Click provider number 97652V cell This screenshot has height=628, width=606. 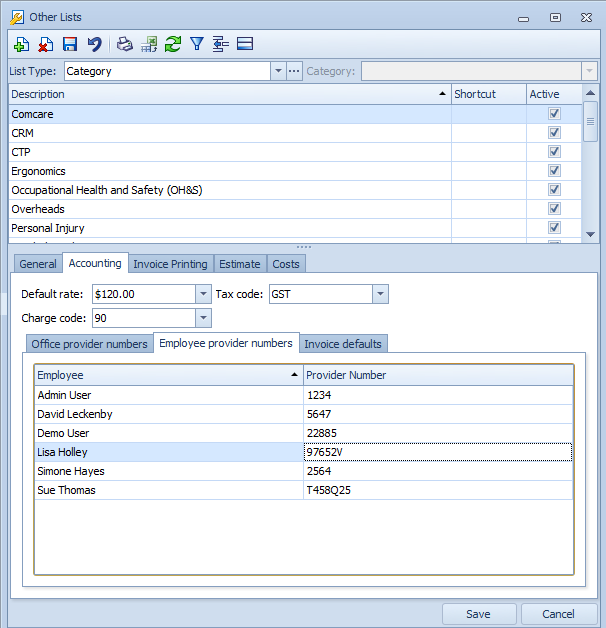pos(438,452)
